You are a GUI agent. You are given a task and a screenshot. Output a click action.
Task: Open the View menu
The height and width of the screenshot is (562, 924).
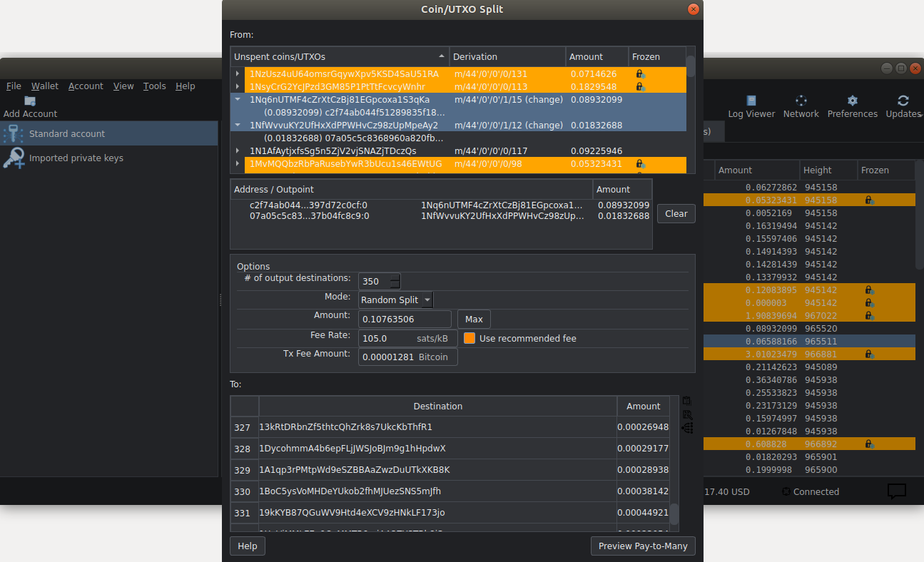pyautogui.click(x=123, y=86)
